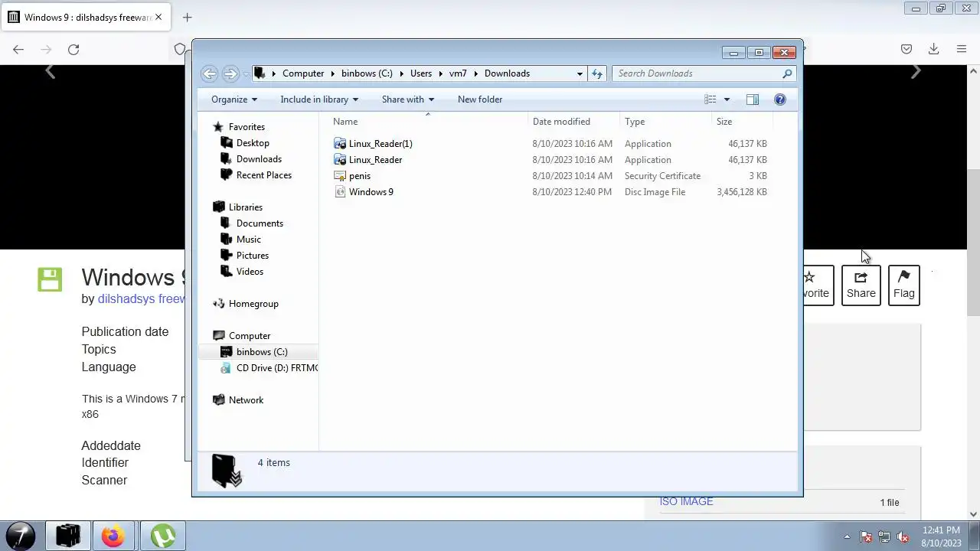
Task: Create a New folder
Action: click(480, 99)
